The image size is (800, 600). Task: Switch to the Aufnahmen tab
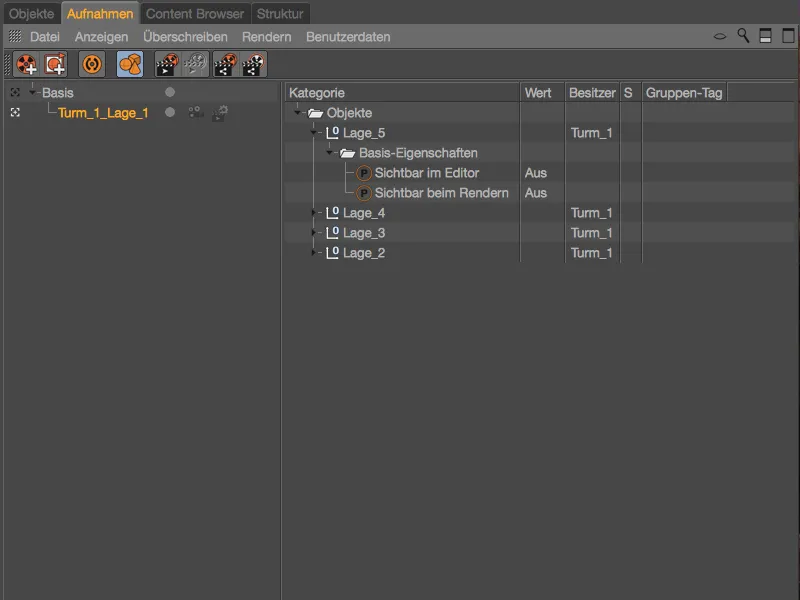[100, 14]
